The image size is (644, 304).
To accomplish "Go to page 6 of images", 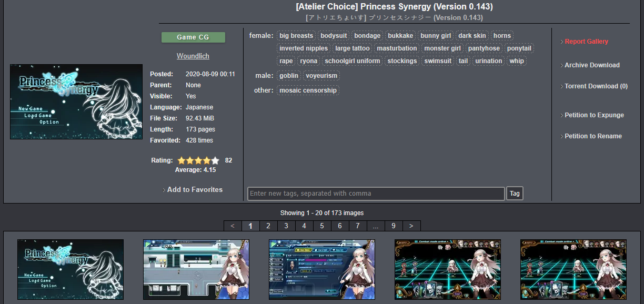I will coord(340,226).
